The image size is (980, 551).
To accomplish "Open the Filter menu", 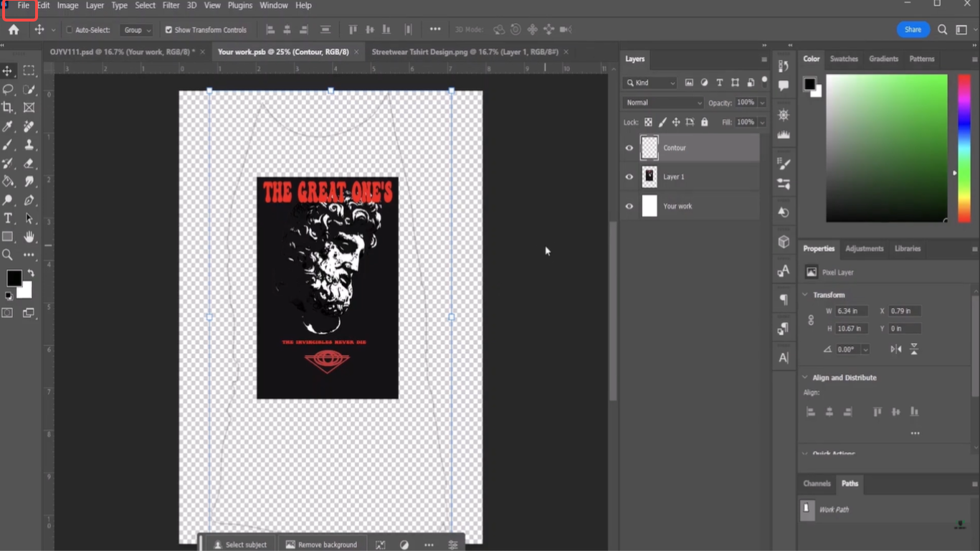I will (171, 6).
